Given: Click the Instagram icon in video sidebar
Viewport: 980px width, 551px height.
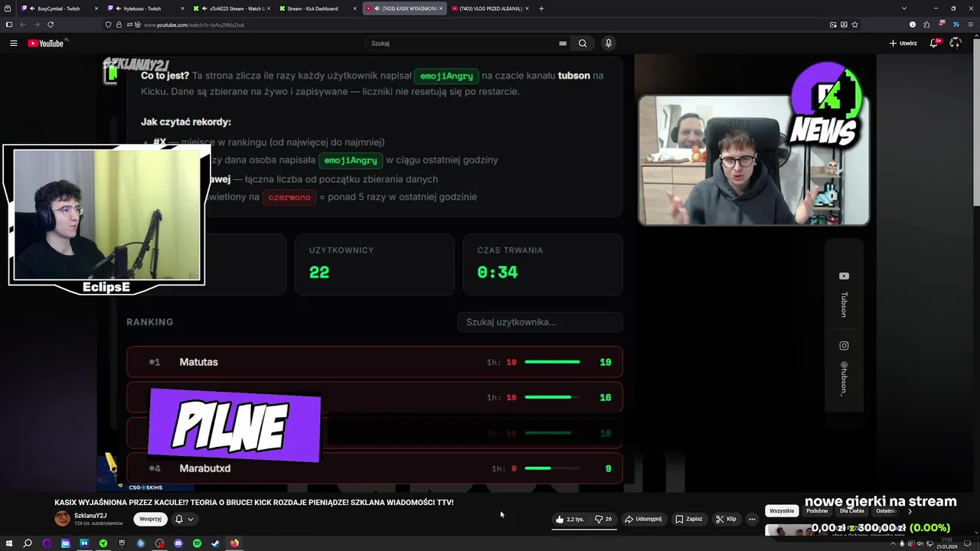Looking at the screenshot, I should pyautogui.click(x=844, y=346).
